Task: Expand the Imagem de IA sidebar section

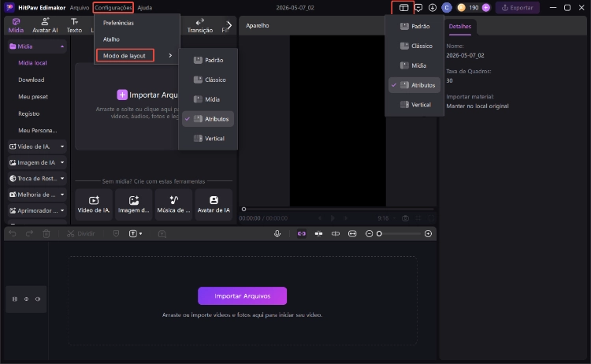Action: [62, 162]
